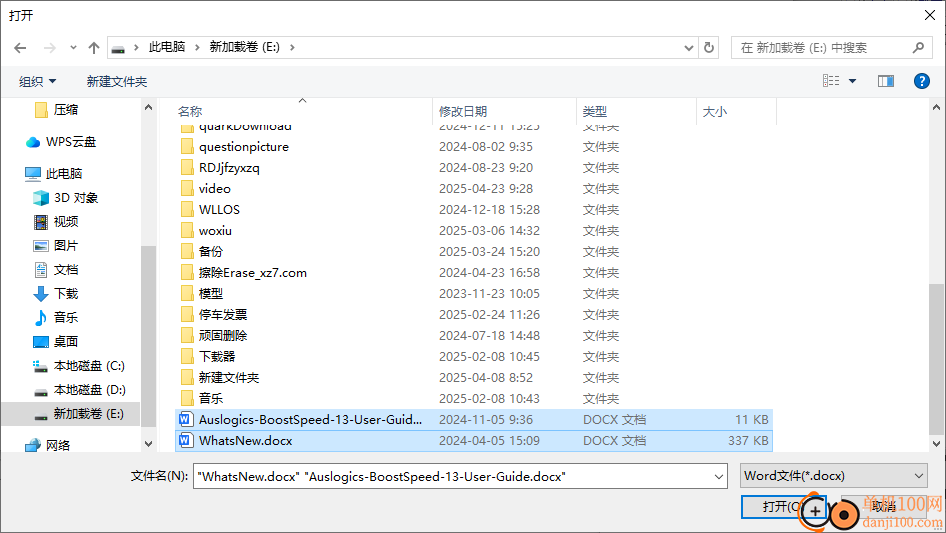The height and width of the screenshot is (533, 946).
Task: Select 此电脑 in the address path
Action: pos(167,47)
